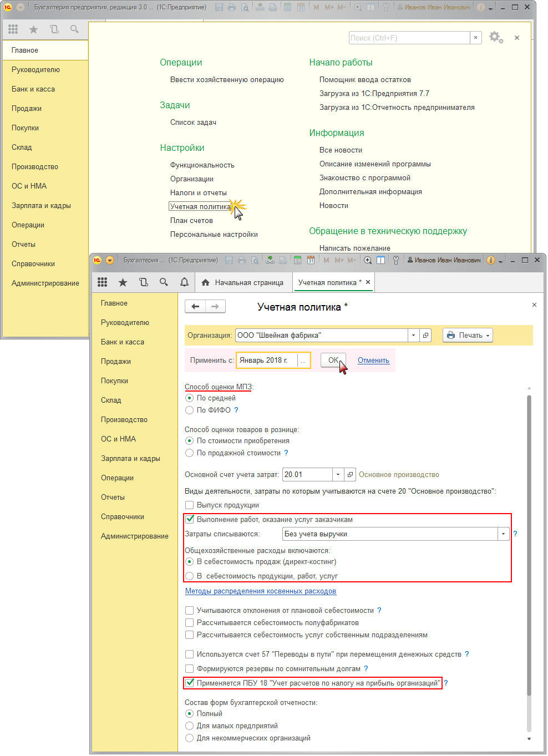
Task: Click scroll down arrow at form bottom
Action: coord(529,738)
